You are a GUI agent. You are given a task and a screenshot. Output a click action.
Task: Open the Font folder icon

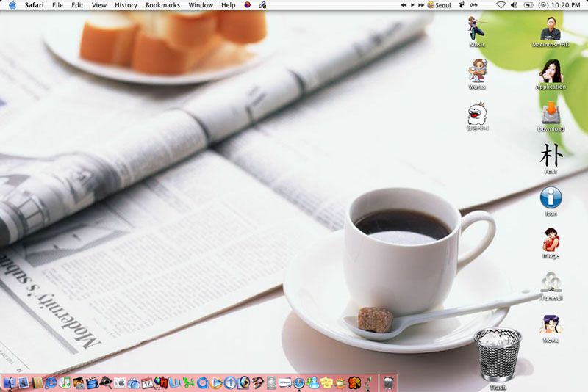[551, 156]
